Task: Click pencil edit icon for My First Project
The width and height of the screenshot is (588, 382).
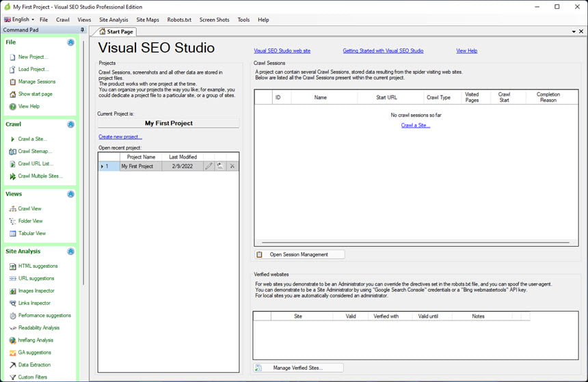Action: pyautogui.click(x=209, y=166)
